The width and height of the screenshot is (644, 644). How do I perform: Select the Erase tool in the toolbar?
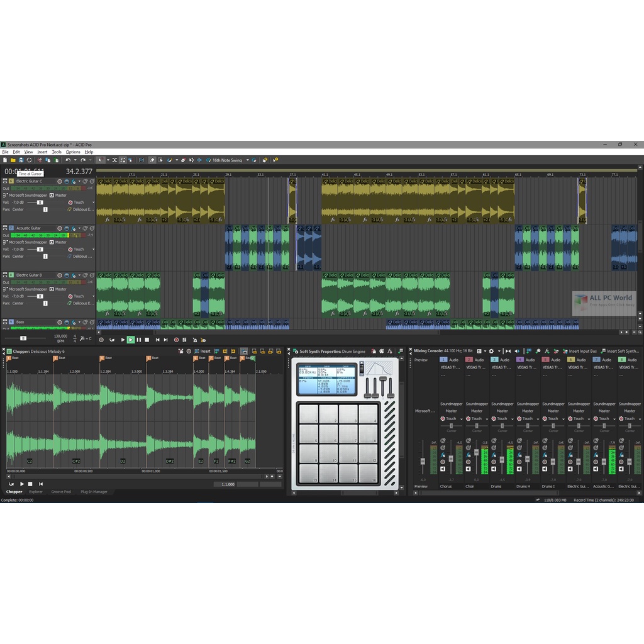pos(183,160)
